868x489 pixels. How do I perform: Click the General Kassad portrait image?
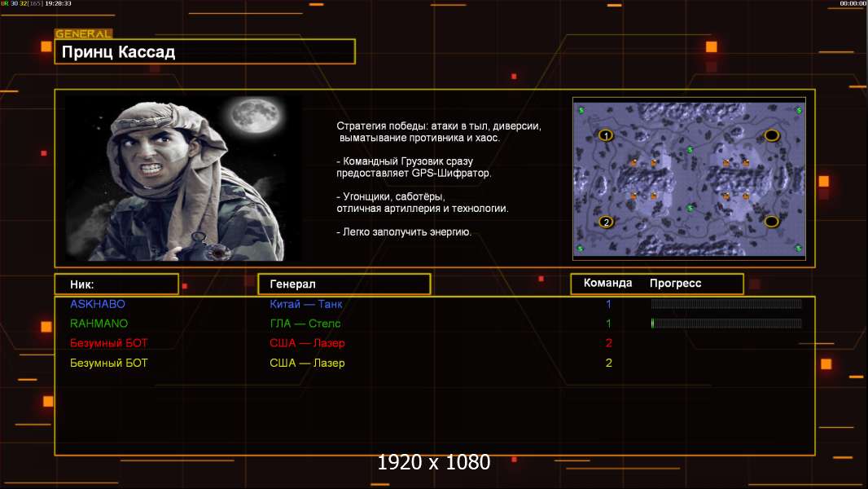tap(184, 178)
